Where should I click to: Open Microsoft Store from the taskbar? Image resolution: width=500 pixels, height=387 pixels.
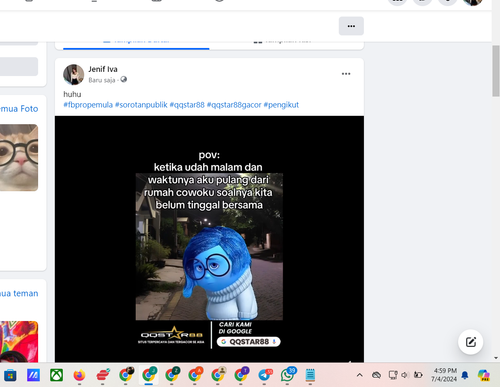pos(10,375)
